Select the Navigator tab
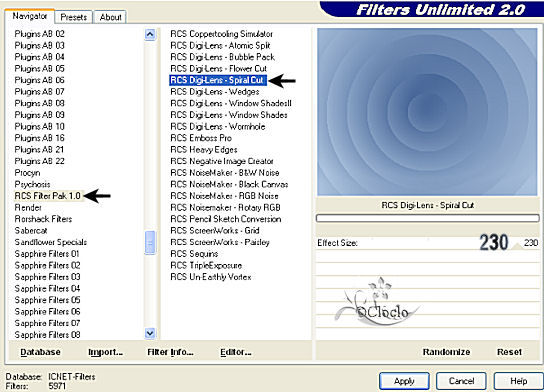 point(29,16)
